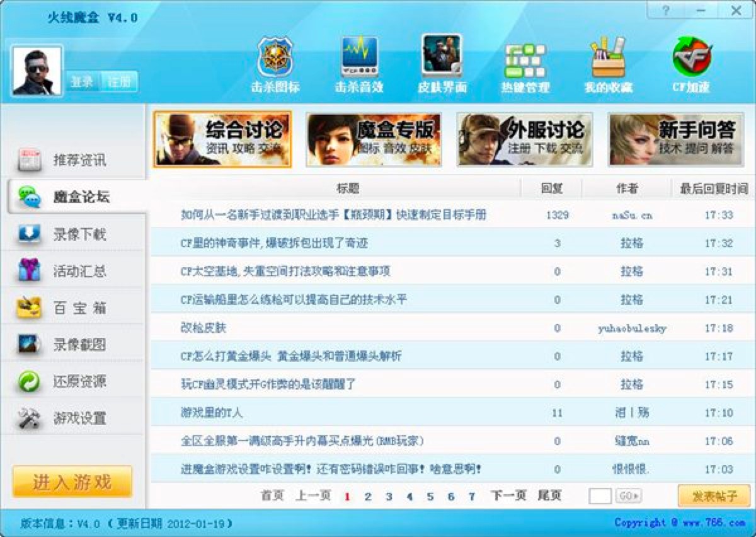Select 百宝箱 in the sidebar

pyautogui.click(x=74, y=308)
